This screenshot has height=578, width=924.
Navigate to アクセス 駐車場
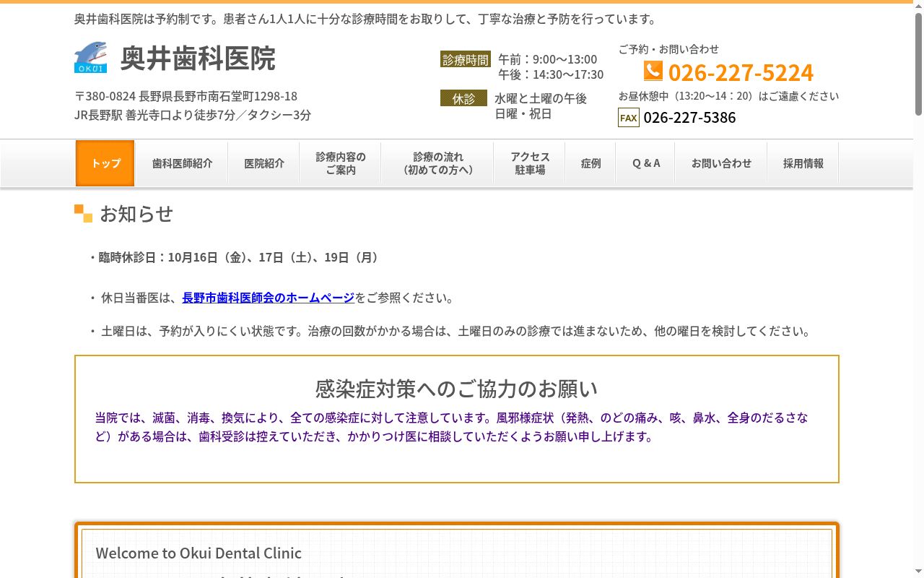(x=530, y=163)
